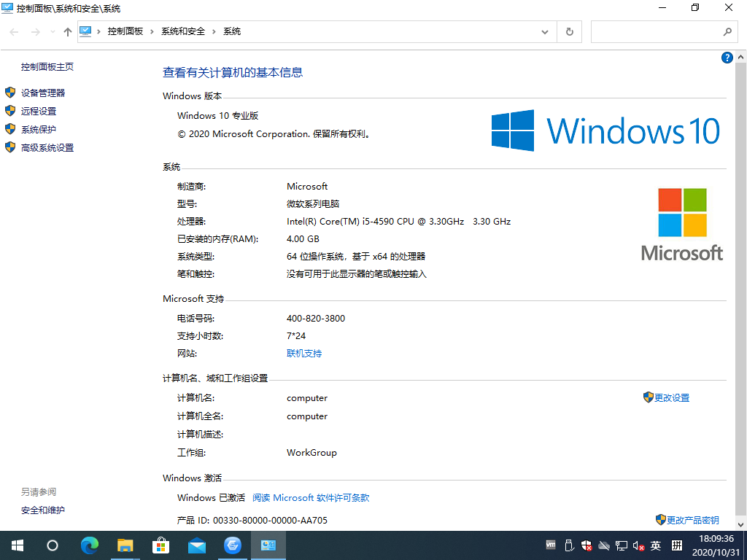Open Device Manager (设备管理器) from sidebar
The width and height of the screenshot is (747, 560).
coord(43,93)
